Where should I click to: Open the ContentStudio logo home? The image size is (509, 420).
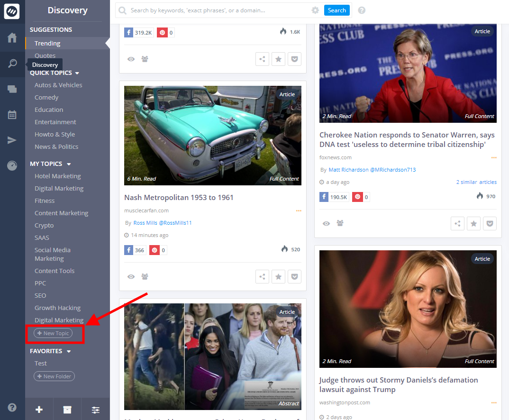tap(12, 11)
